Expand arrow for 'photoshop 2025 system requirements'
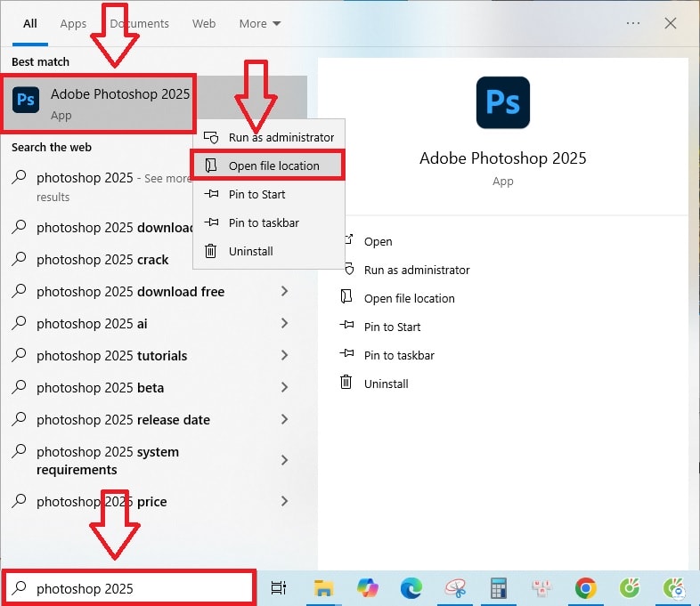 click(284, 461)
